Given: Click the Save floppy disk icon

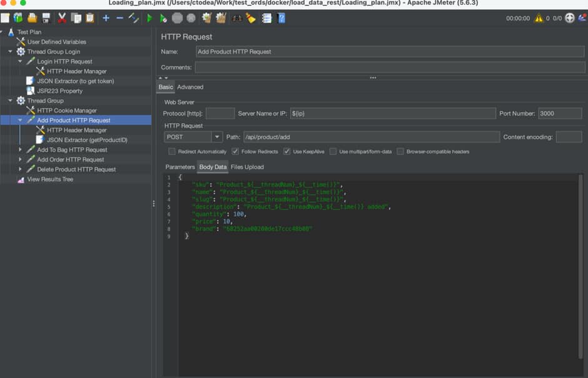Looking at the screenshot, I should 45,18.
